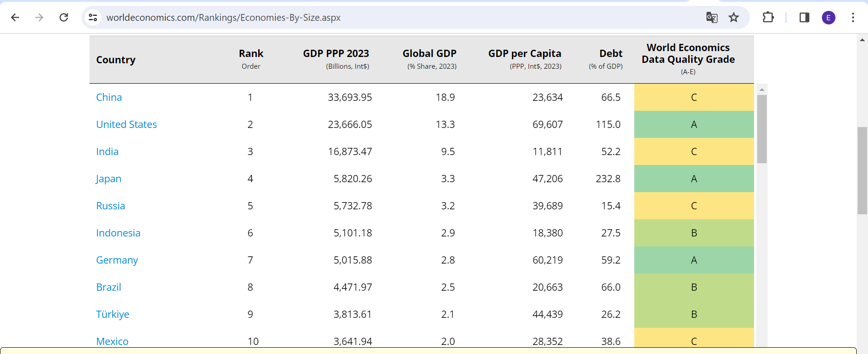This screenshot has height=354, width=868.
Task: Click the Rank column header
Action: 251,54
